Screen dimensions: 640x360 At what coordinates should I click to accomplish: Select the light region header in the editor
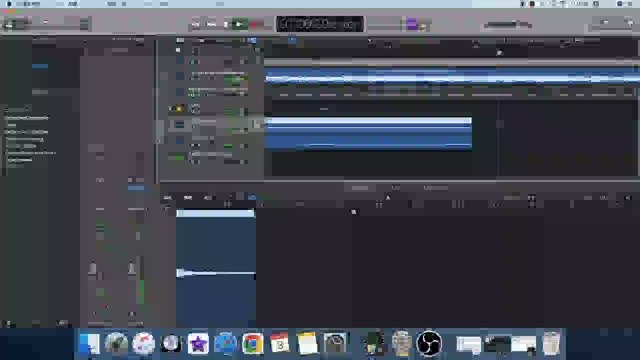tap(215, 213)
